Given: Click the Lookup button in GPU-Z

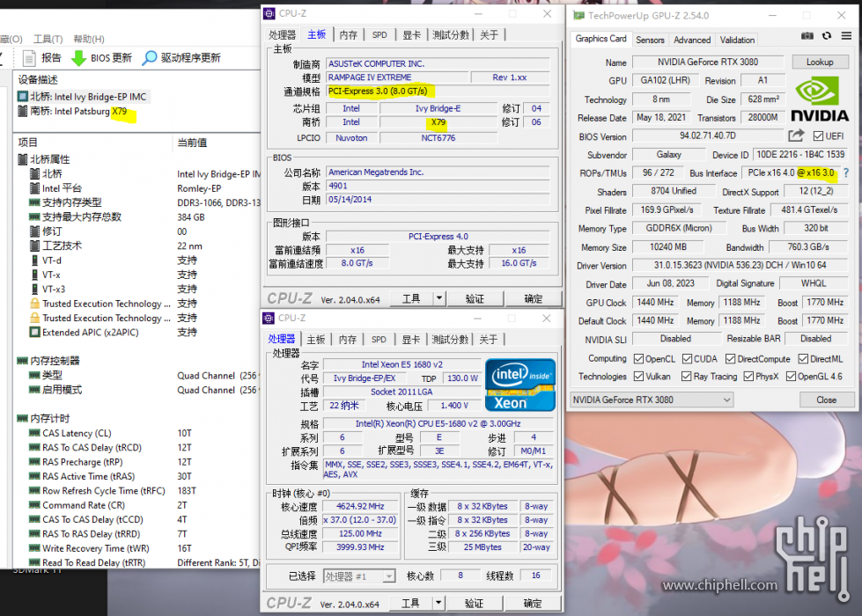Looking at the screenshot, I should coord(820,62).
